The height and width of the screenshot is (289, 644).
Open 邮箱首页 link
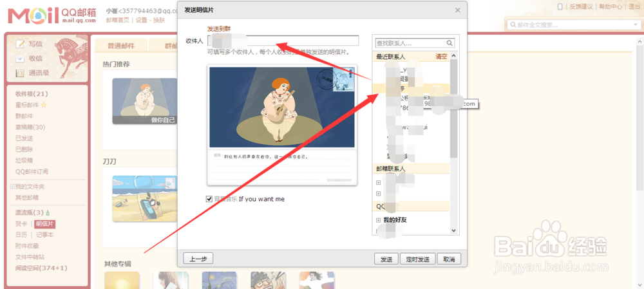pos(117,20)
